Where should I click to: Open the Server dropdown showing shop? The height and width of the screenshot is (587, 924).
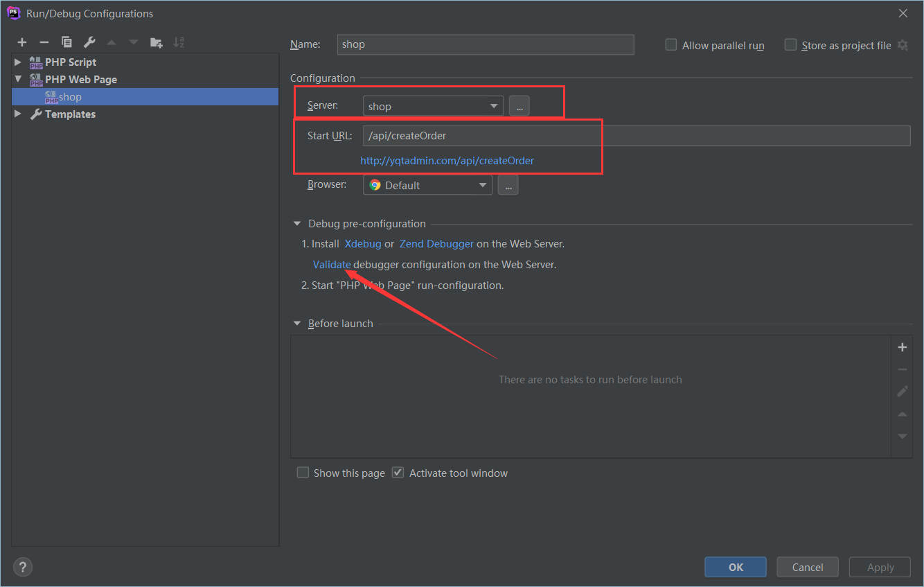pos(433,106)
